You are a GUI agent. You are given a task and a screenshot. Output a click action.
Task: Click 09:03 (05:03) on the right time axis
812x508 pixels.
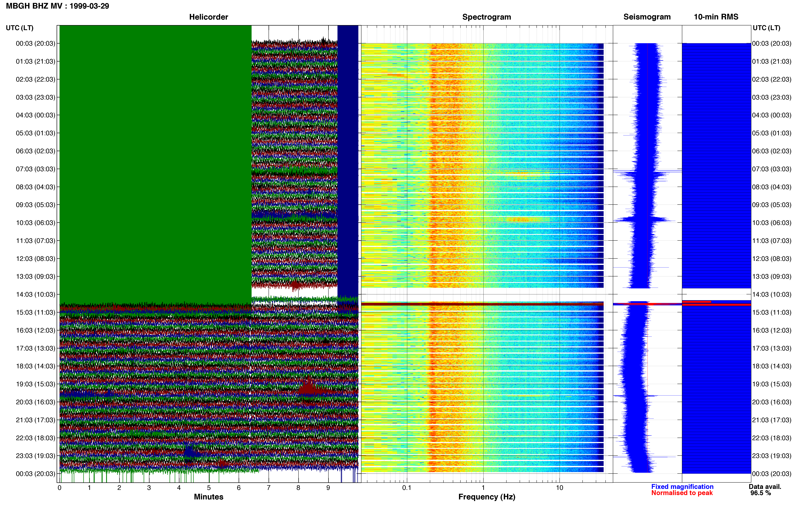tap(772, 205)
